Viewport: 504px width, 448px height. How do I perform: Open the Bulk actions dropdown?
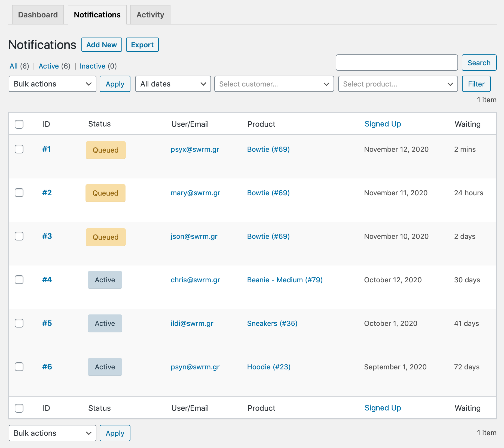52,84
